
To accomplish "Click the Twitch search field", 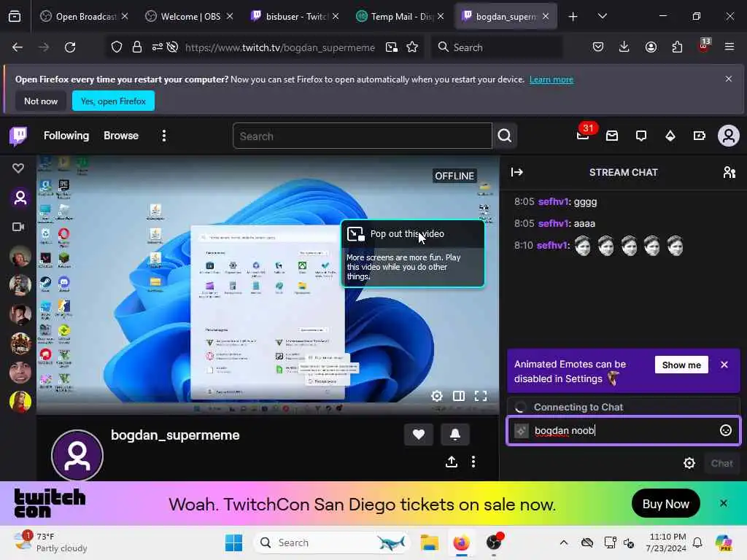I will (362, 136).
